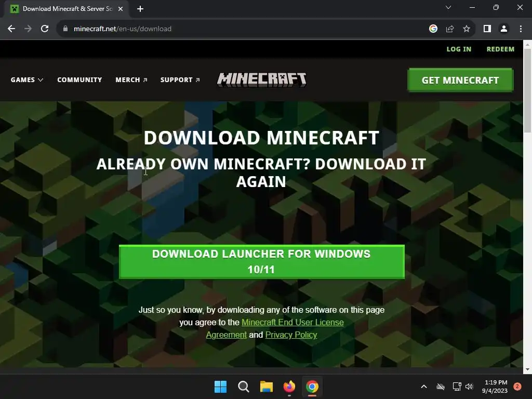Viewport: 532px width, 399px height.
Task: Open COMMUNITY menu item
Action: (x=79, y=79)
